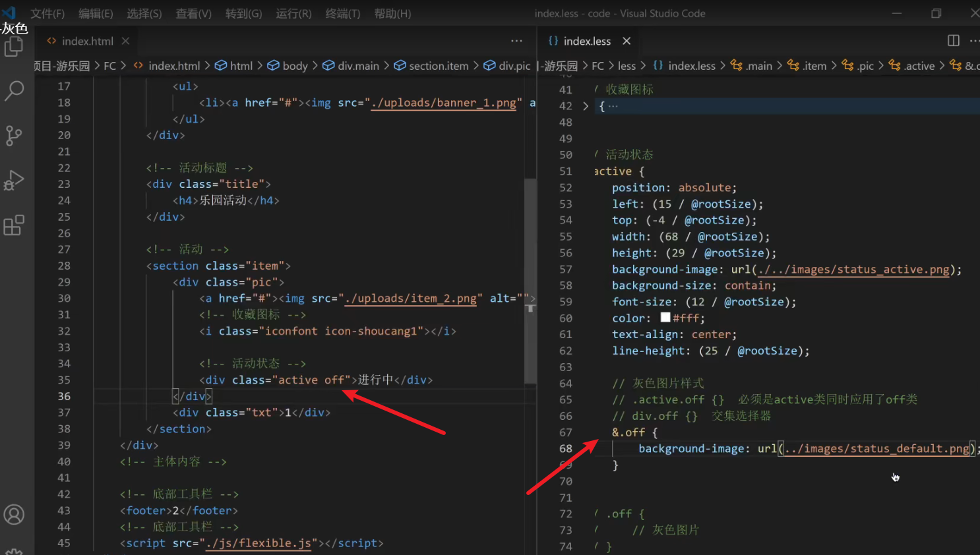Screen dimensions: 980x555
Task: Click .active in the less breadcrumb
Action: coord(919,66)
